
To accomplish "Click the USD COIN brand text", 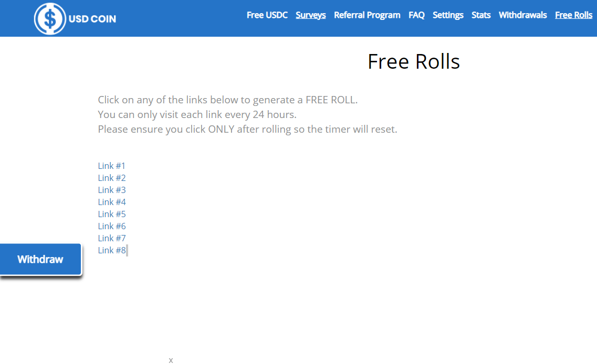I will tap(92, 19).
